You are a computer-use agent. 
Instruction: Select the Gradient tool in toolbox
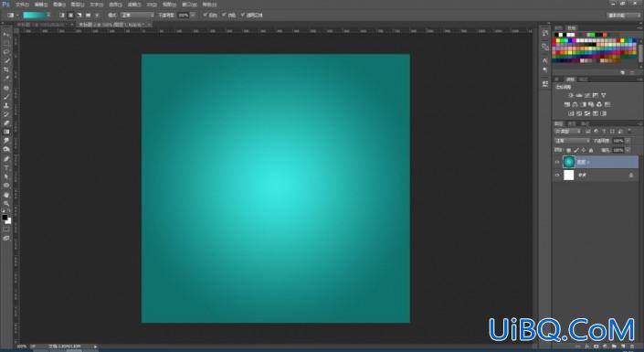(x=6, y=132)
